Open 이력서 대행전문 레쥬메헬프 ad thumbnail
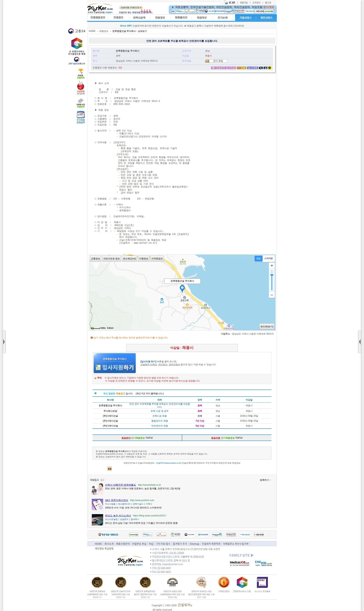Viewport: 364px width, 611px height. pos(97,489)
